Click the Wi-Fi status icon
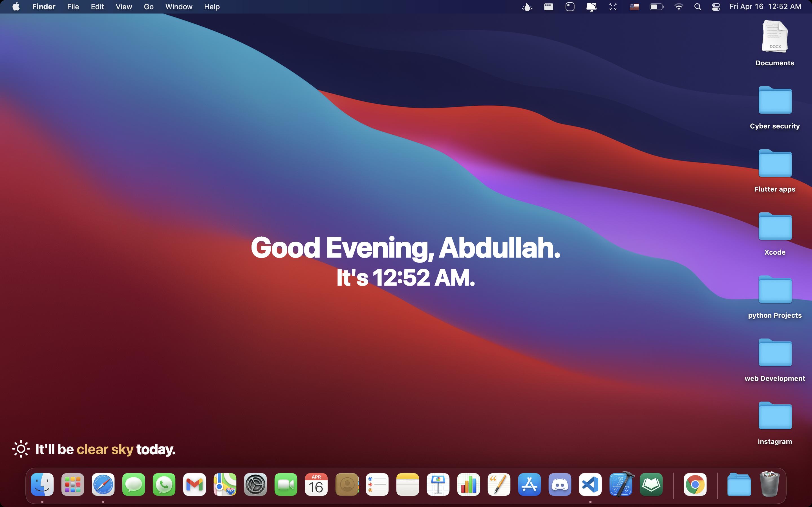The height and width of the screenshot is (507, 812). pos(678,7)
